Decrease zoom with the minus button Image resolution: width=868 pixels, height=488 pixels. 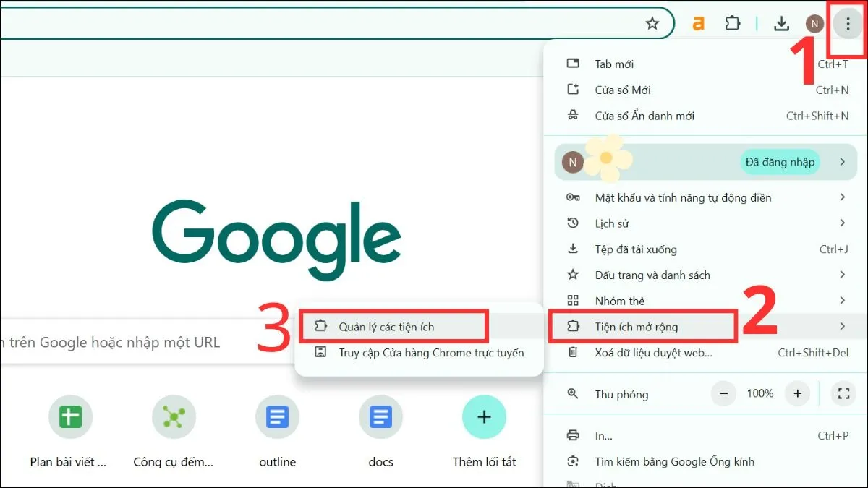pyautogui.click(x=723, y=394)
